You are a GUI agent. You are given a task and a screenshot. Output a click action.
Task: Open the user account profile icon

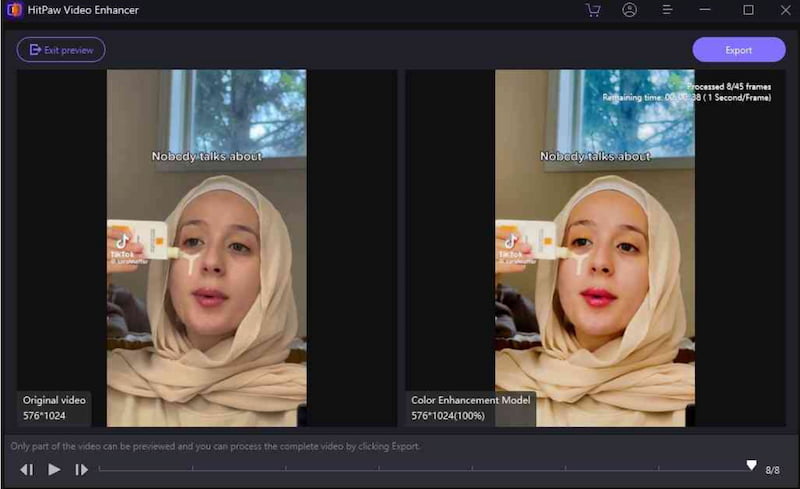click(630, 10)
